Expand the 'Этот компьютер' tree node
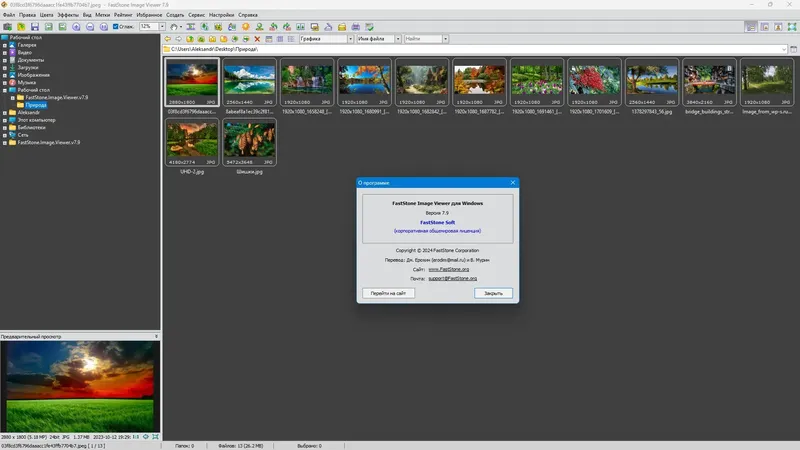Screen dimensions: 800x450 pos(5,120)
